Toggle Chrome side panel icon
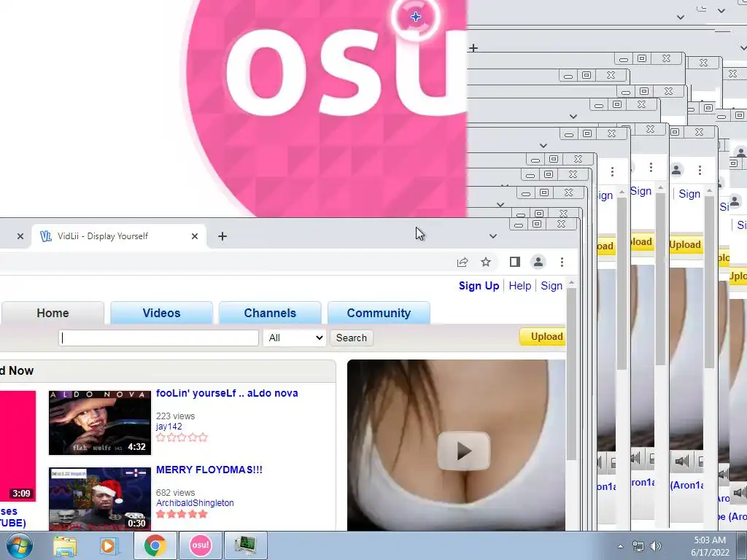This screenshot has height=560, width=747. (x=514, y=262)
